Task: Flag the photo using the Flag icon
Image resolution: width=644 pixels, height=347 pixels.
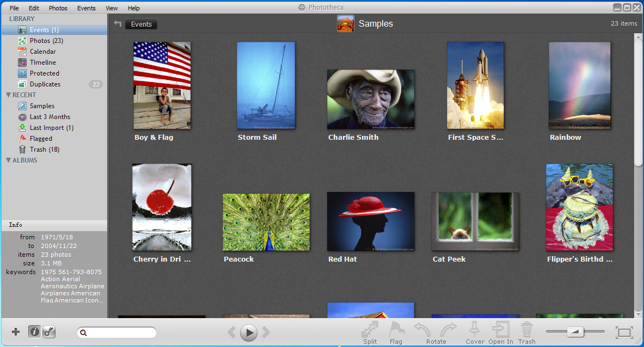Action: pos(396,330)
